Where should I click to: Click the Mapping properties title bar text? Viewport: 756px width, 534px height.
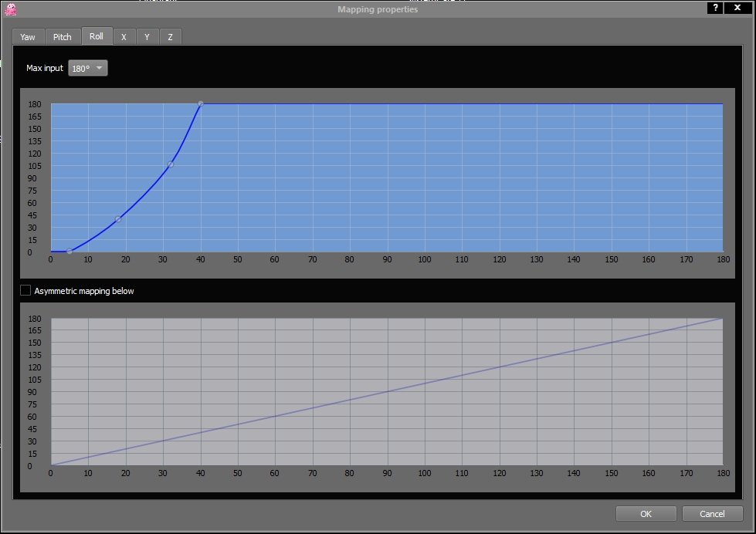[378, 9]
